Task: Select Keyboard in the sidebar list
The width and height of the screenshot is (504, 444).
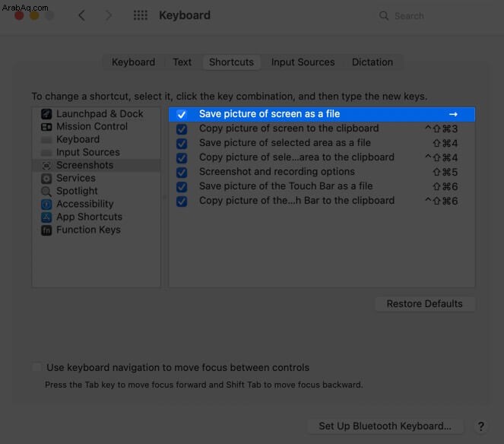Action: [97, 140]
